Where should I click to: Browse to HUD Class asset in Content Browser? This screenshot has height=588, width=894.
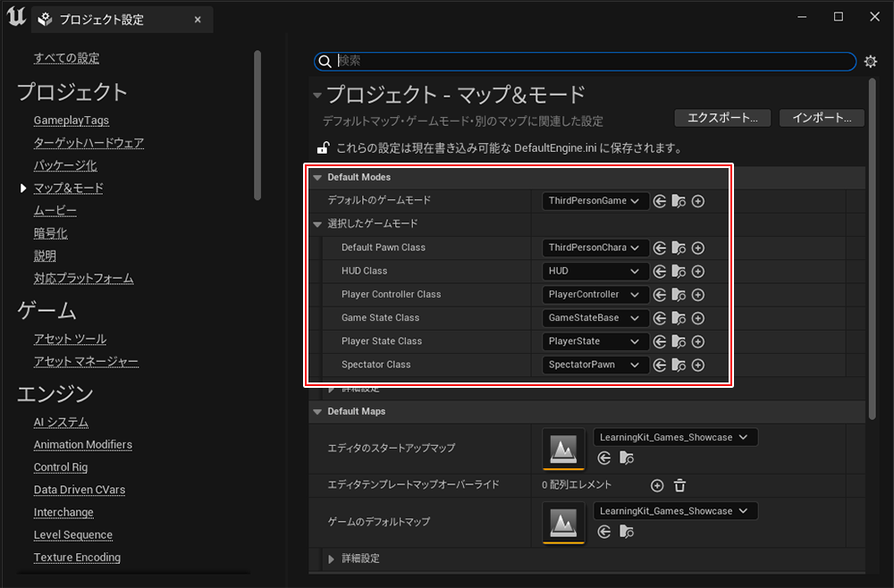(x=679, y=272)
